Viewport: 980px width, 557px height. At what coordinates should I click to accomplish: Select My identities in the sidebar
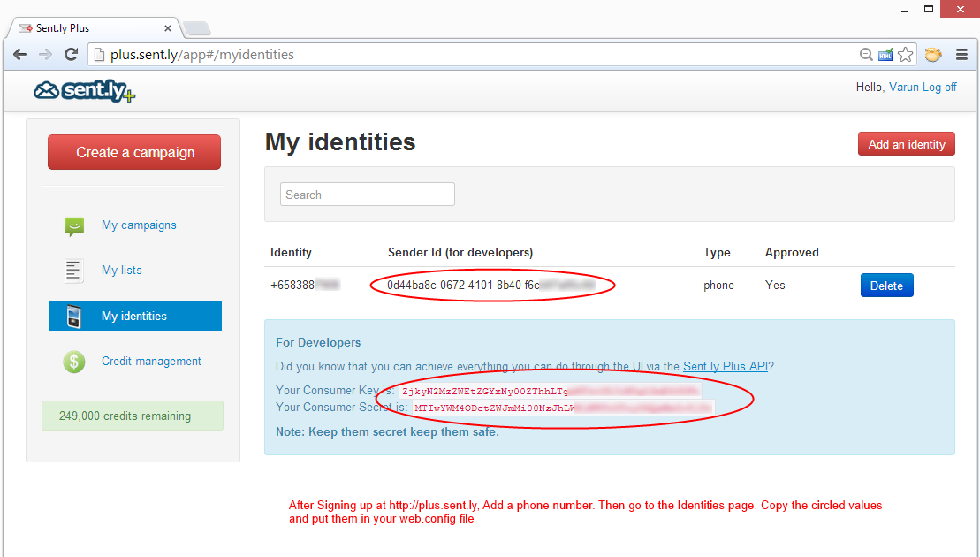(x=135, y=317)
